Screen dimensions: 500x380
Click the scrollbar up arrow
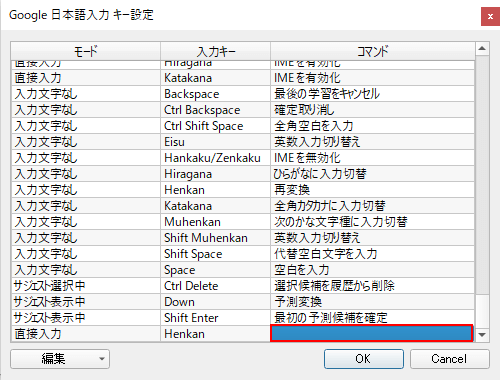[482, 49]
